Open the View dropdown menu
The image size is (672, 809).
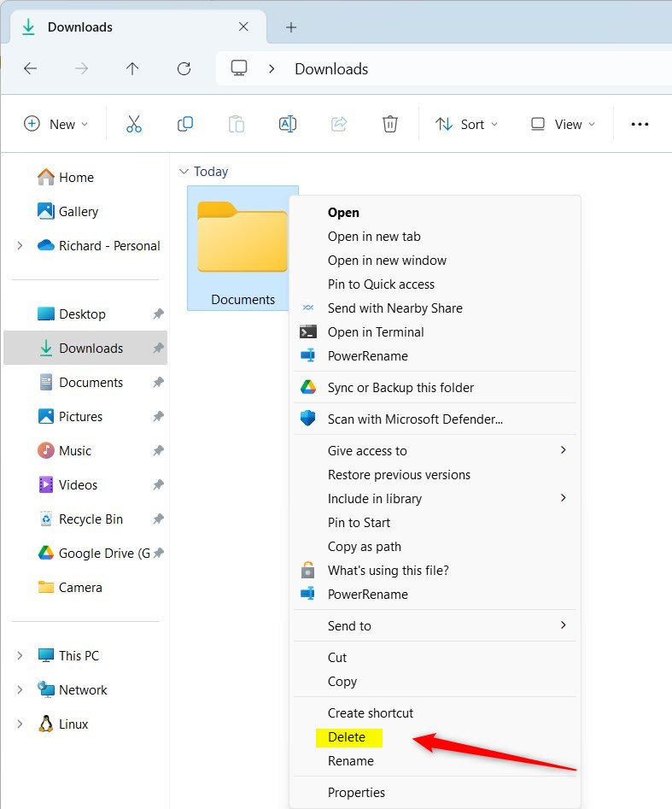[x=562, y=124]
